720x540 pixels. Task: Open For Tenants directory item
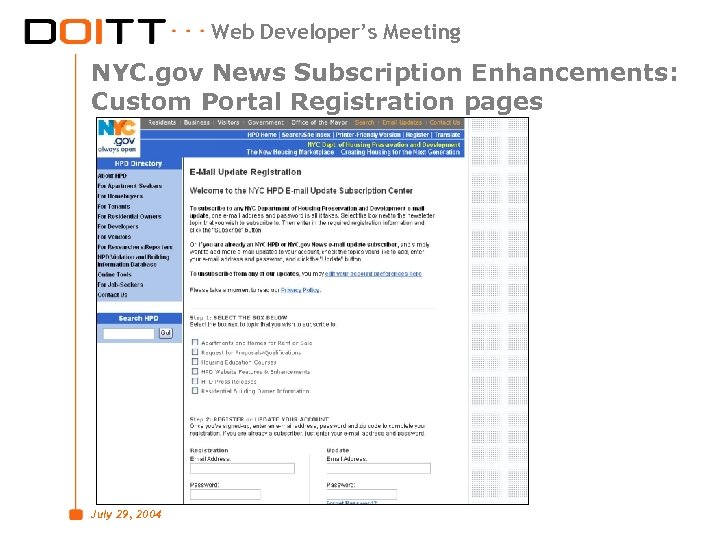(x=114, y=207)
